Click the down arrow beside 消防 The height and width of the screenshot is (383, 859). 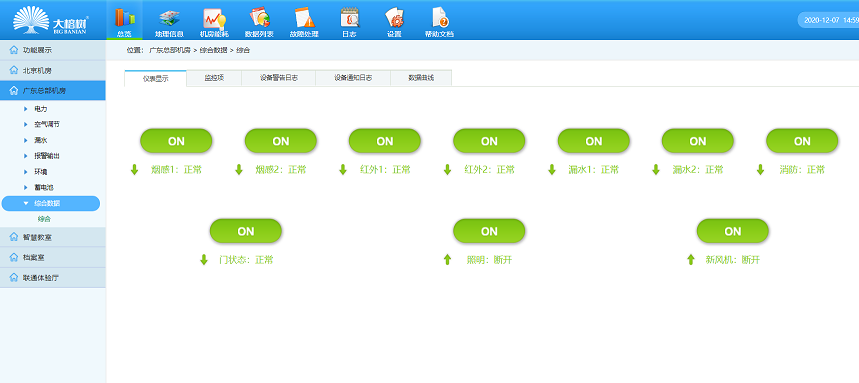760,170
